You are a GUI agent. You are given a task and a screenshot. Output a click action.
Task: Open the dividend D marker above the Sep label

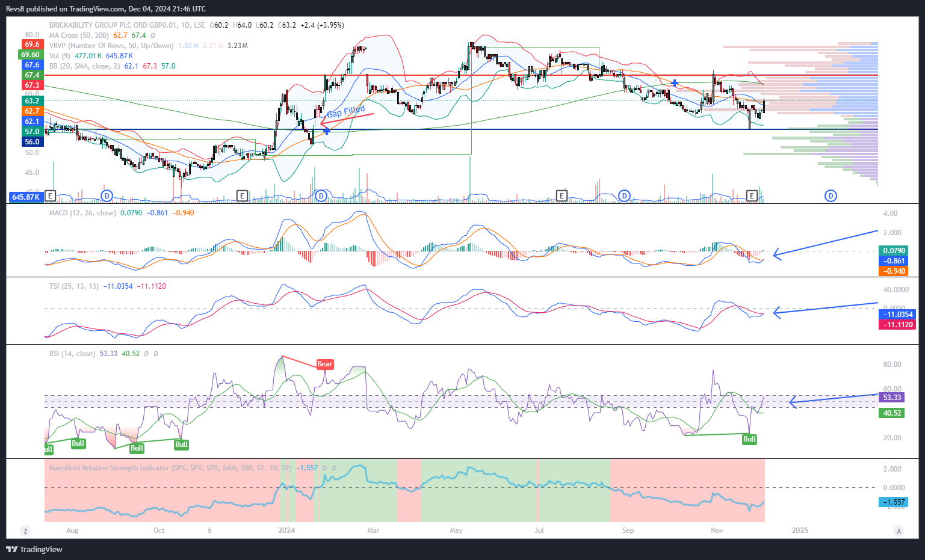(625, 195)
